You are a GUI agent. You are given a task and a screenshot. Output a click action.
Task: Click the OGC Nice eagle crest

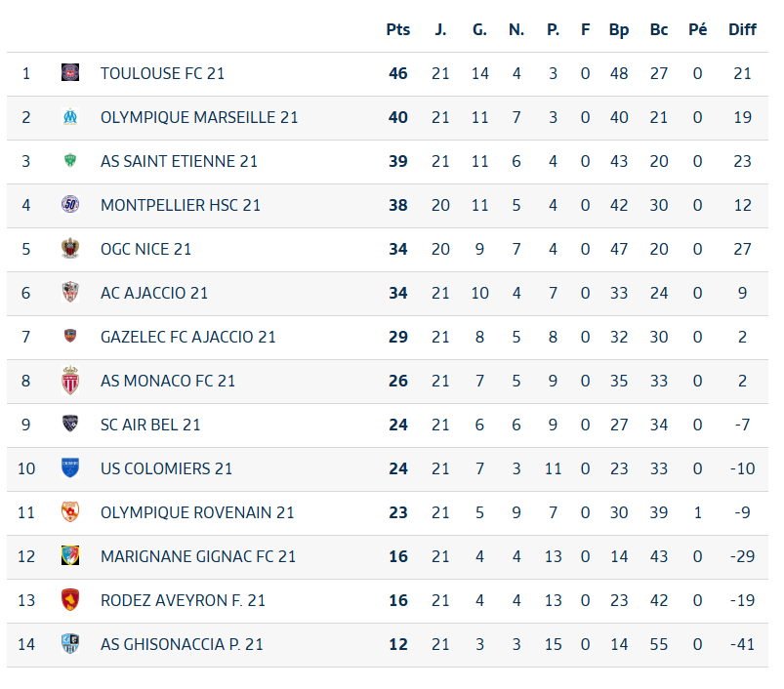[x=70, y=248]
